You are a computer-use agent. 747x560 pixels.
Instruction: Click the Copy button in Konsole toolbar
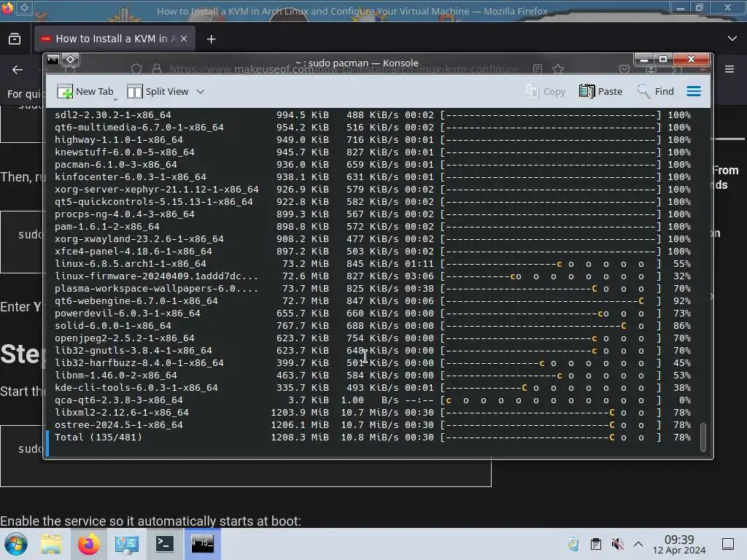coord(546,91)
